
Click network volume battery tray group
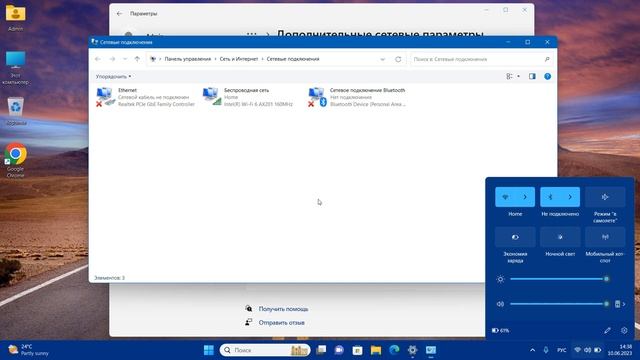tap(587, 350)
